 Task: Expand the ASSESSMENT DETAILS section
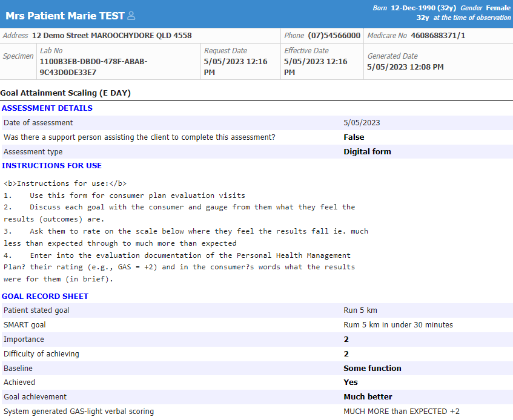47,108
